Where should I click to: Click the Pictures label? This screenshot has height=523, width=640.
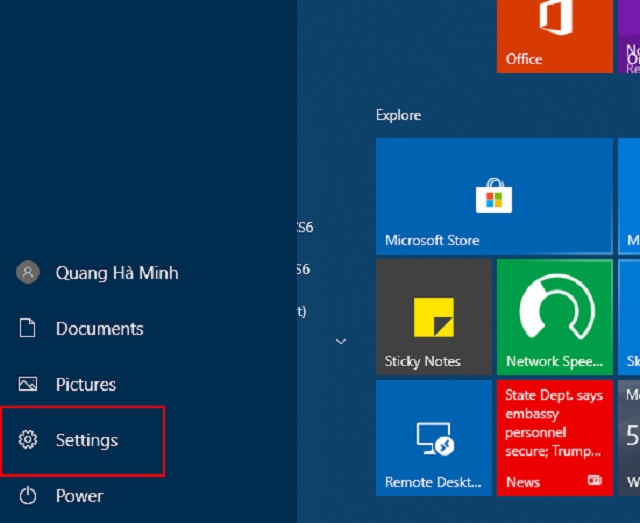(86, 385)
